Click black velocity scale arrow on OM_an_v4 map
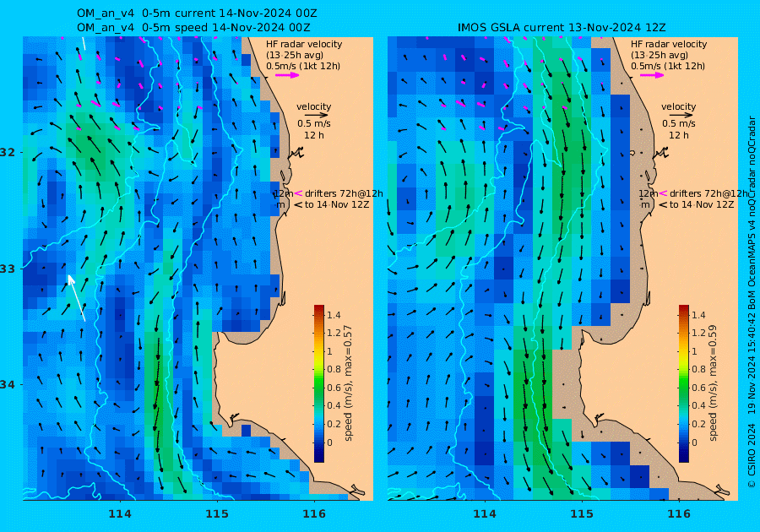 click(317, 116)
